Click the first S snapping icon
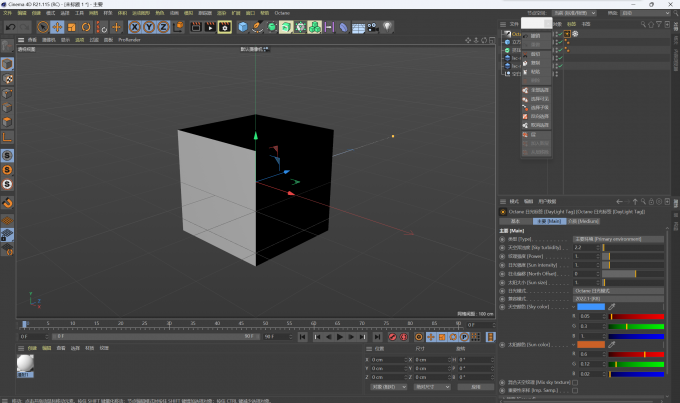 click(x=7, y=155)
